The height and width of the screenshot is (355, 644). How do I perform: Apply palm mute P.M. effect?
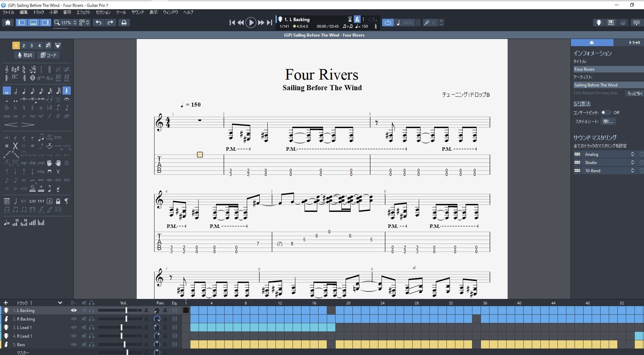[58, 137]
